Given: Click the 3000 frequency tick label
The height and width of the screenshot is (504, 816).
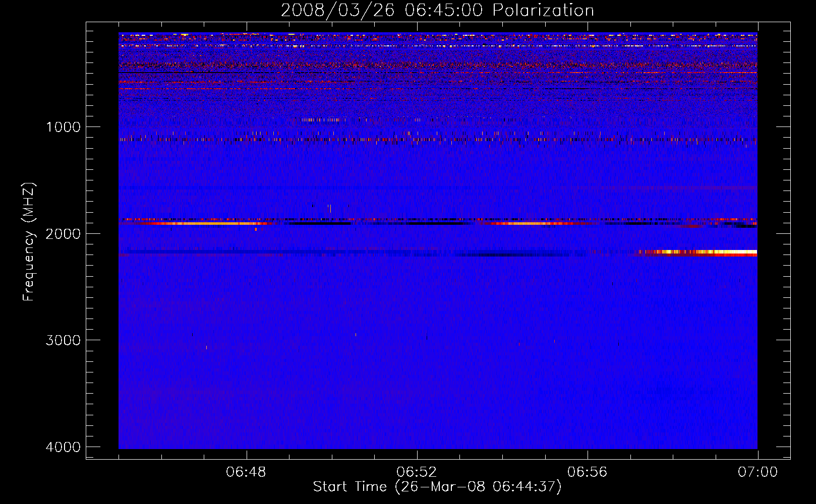Looking at the screenshot, I should [x=63, y=340].
